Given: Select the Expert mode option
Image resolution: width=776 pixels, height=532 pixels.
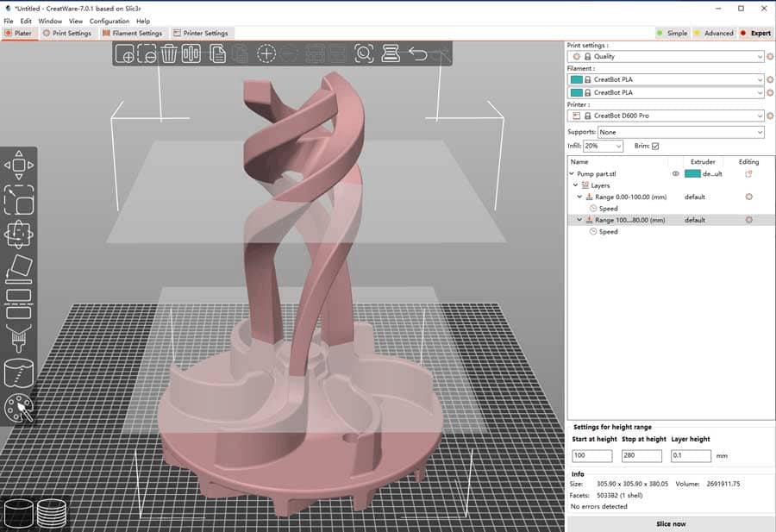Looking at the screenshot, I should pos(755,33).
